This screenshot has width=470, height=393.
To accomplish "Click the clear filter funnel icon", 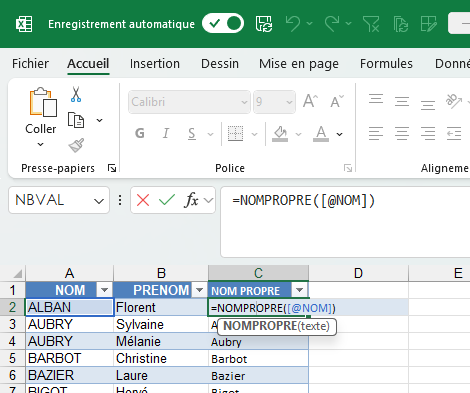I will coord(371,24).
